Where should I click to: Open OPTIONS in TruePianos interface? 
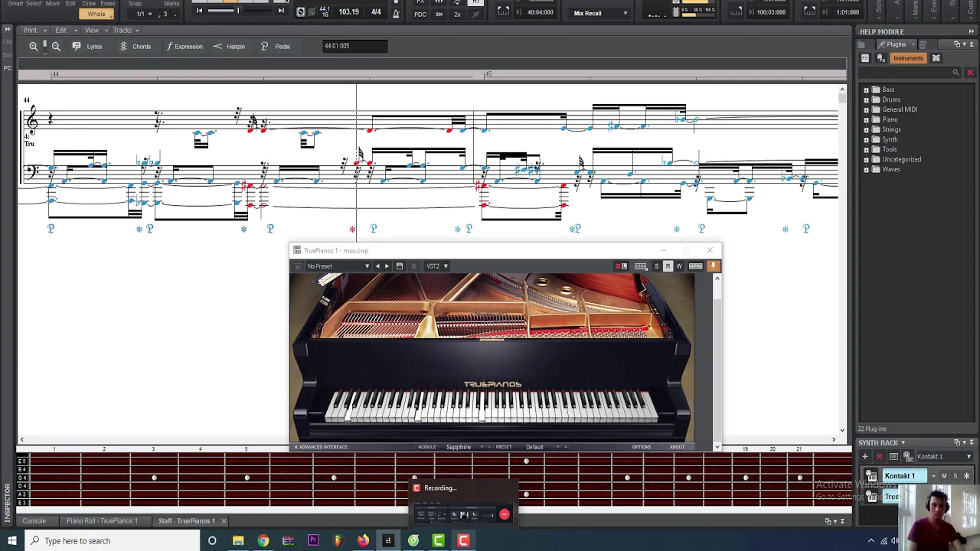pyautogui.click(x=642, y=447)
